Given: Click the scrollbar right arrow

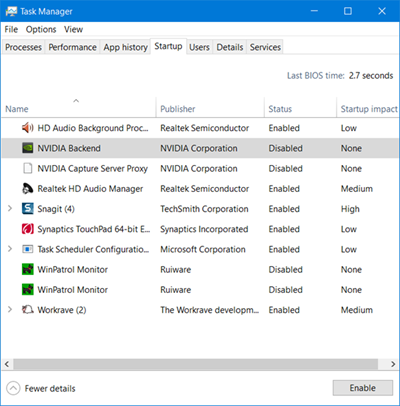Looking at the screenshot, I should (x=393, y=364).
